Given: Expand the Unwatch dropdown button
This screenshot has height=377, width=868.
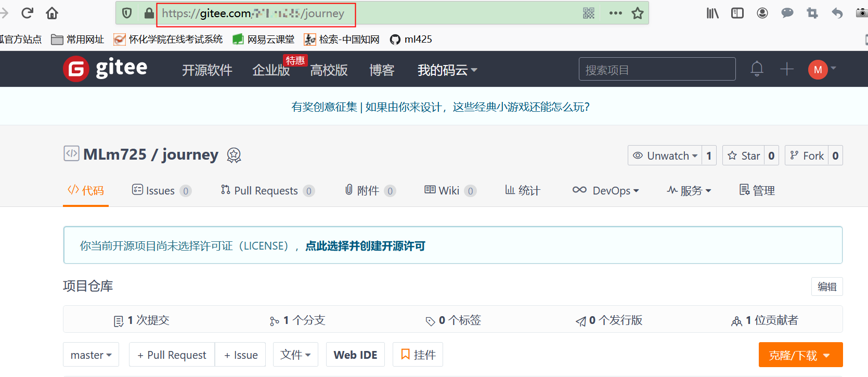Looking at the screenshot, I should pyautogui.click(x=665, y=155).
